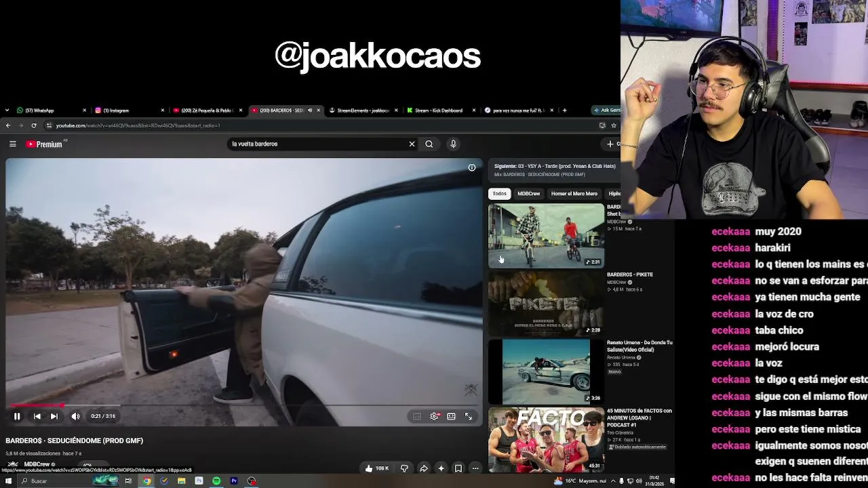Select the 'Todos' filter chip
The image size is (868, 488).
point(500,194)
